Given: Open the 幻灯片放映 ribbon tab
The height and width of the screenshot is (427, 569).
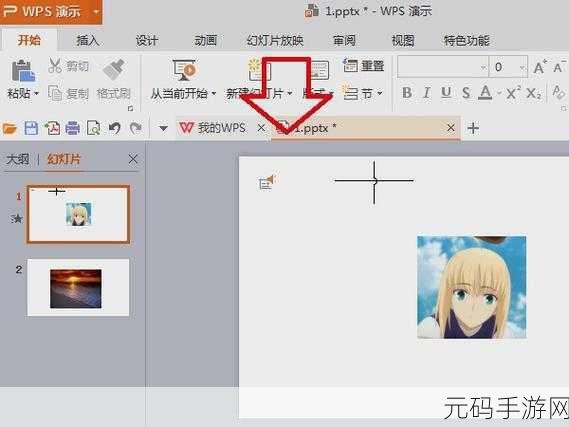Looking at the screenshot, I should click(275, 40).
